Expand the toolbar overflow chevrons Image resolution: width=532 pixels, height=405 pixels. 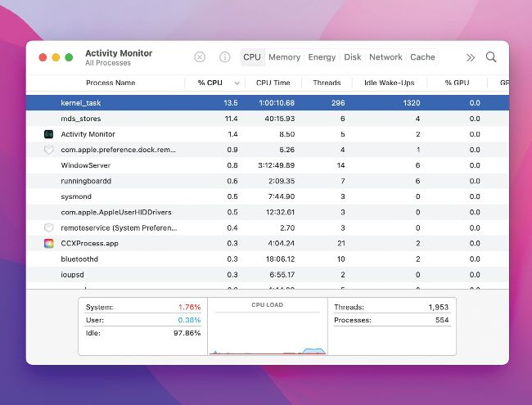[471, 57]
